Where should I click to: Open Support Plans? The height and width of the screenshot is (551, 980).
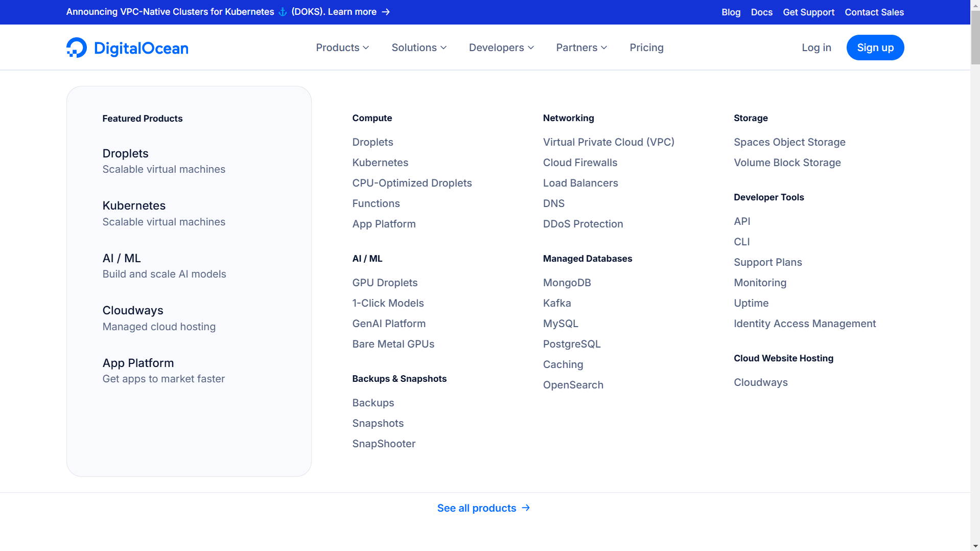(768, 262)
